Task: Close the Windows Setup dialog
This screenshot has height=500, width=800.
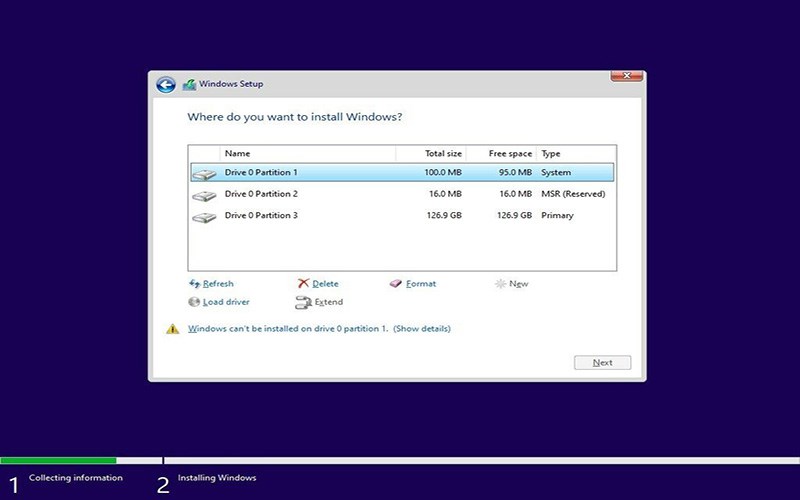Action: pyautogui.click(x=627, y=76)
